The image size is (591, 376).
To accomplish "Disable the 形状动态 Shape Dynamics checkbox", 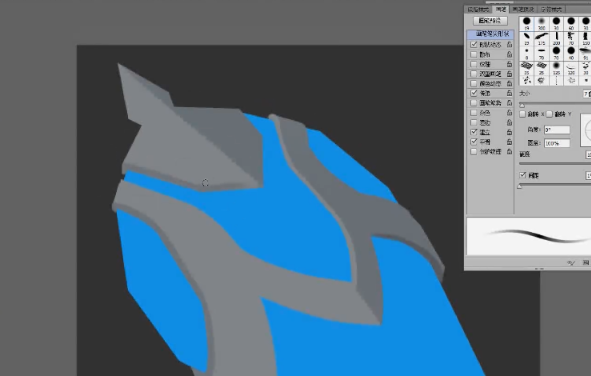I will click(474, 44).
